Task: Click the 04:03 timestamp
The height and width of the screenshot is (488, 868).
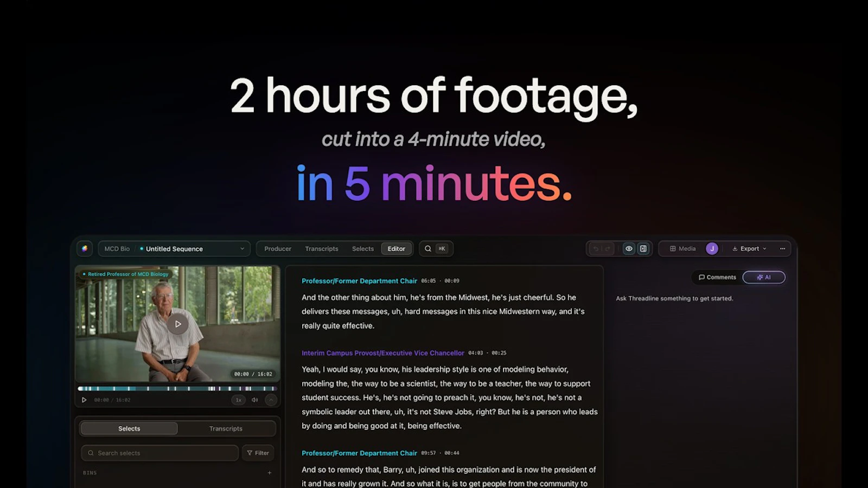Action: (476, 353)
